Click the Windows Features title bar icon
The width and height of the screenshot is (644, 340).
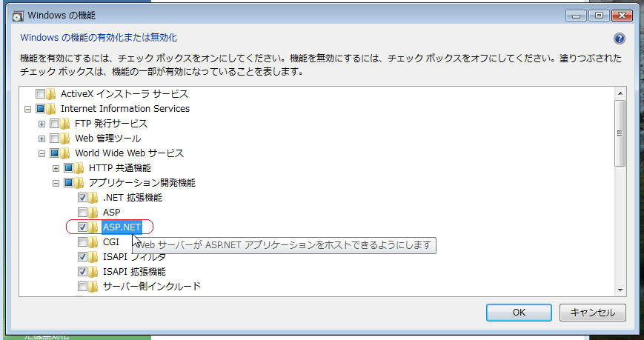(18, 16)
